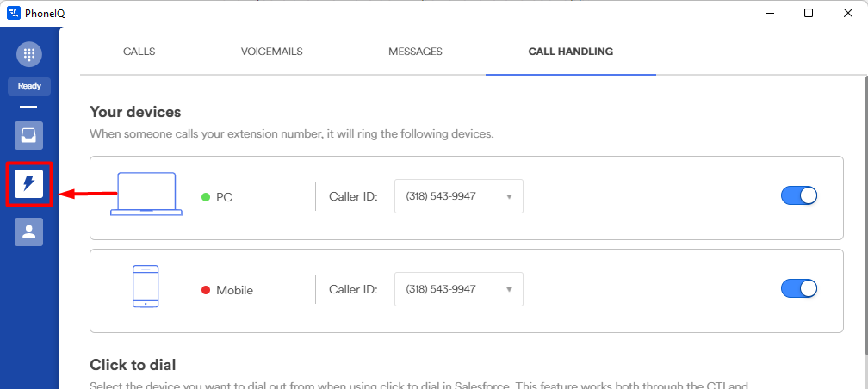Click the inbox icon in sidebar

(29, 135)
